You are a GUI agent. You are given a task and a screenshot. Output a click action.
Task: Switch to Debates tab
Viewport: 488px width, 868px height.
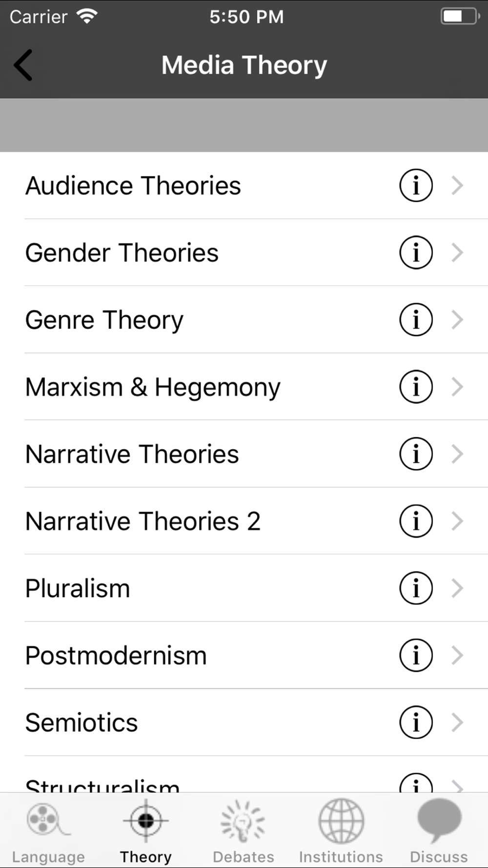pyautogui.click(x=243, y=831)
